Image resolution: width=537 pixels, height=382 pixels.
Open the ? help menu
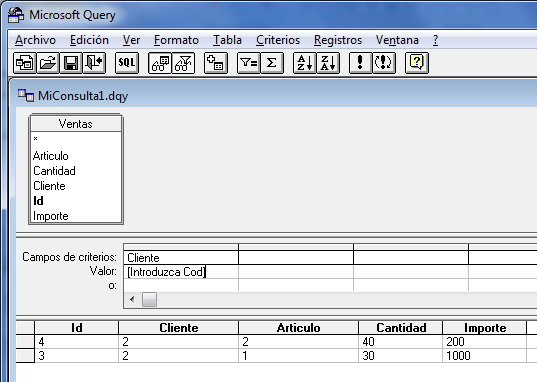click(x=435, y=40)
